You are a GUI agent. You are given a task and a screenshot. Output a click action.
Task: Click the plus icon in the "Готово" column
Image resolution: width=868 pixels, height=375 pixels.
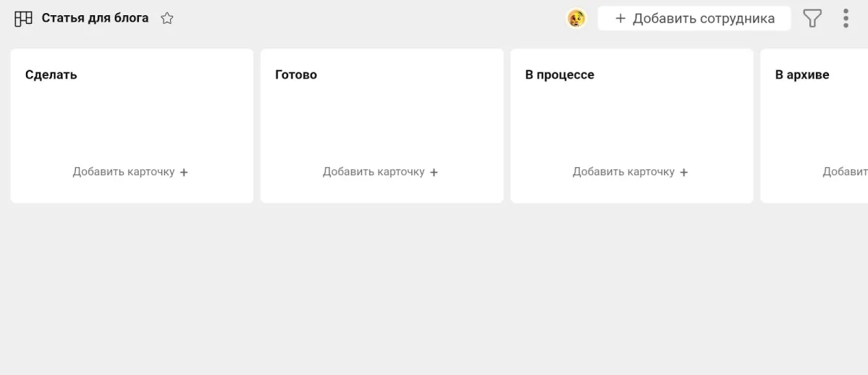tap(434, 172)
